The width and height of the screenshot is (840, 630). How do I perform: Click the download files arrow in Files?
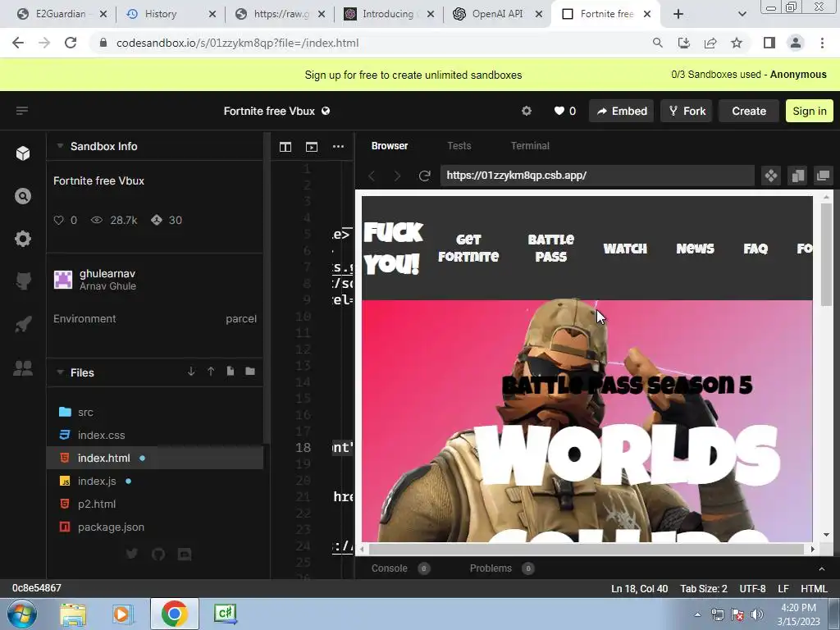tap(191, 372)
